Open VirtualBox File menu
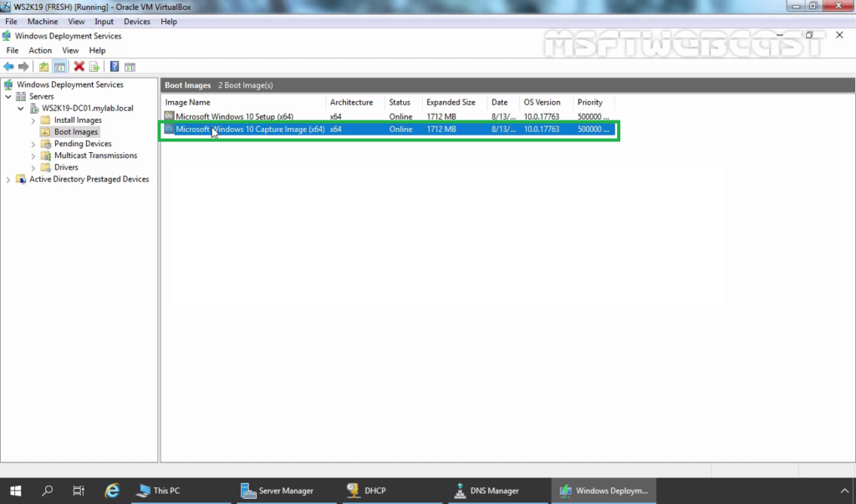The image size is (856, 504). (11, 21)
